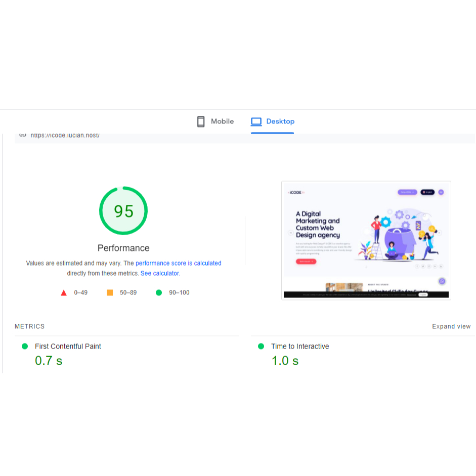Image resolution: width=476 pixels, height=476 pixels.
Task: Click the green dot beside First Contentful Paint
Action: click(x=25, y=347)
